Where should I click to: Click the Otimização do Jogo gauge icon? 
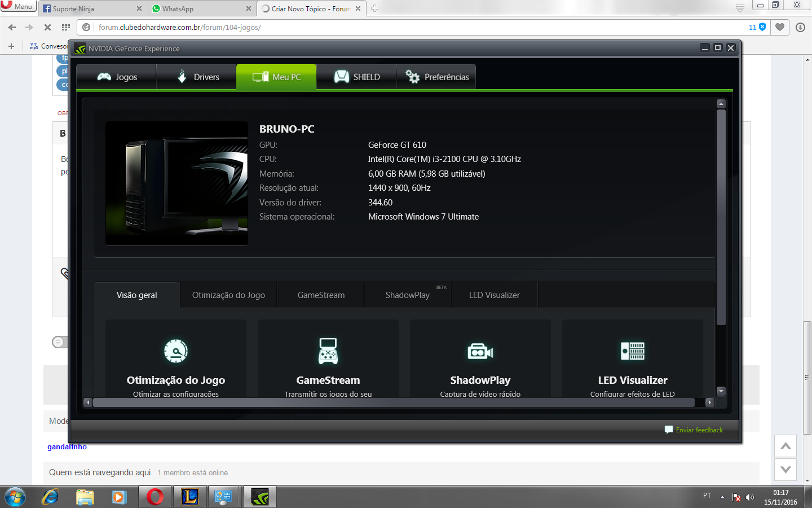(176, 351)
